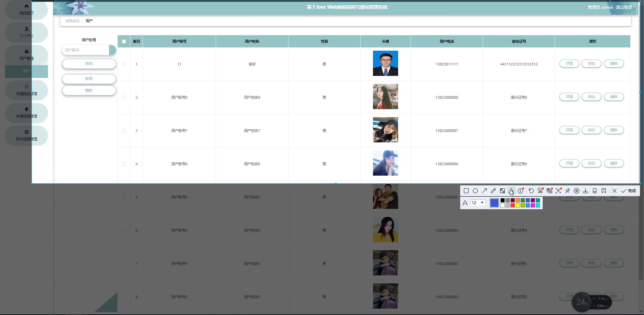The width and height of the screenshot is (644, 315).
Task: Click phone number 13823811111
Action: (446, 64)
